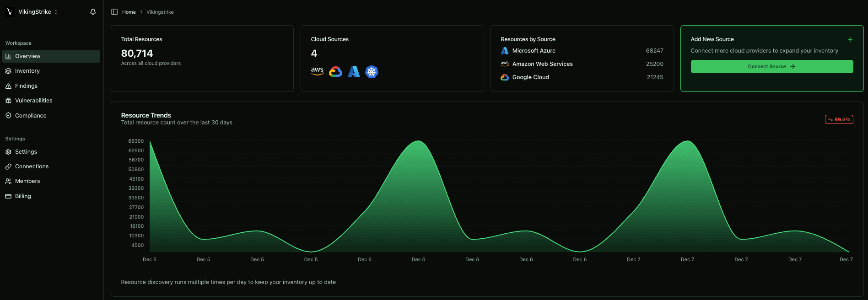This screenshot has width=868, height=300.
Task: Click the 99.5% trend badge
Action: pyautogui.click(x=839, y=119)
